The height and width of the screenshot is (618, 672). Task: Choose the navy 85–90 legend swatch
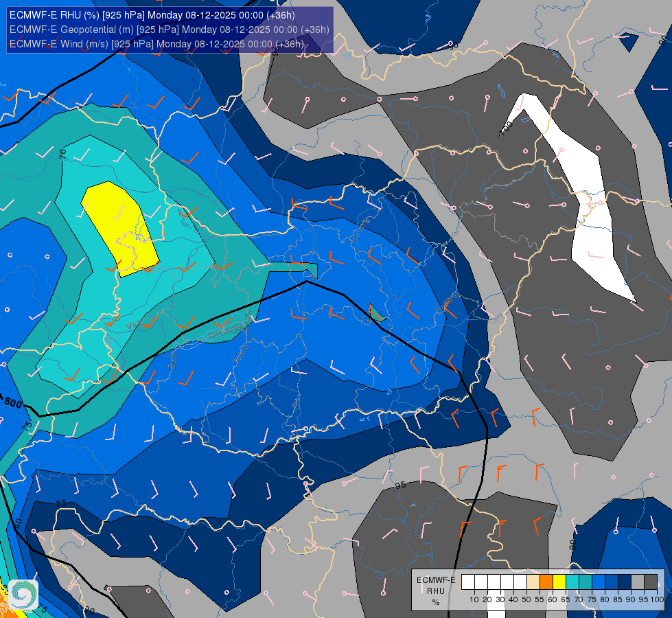pyautogui.click(x=625, y=582)
